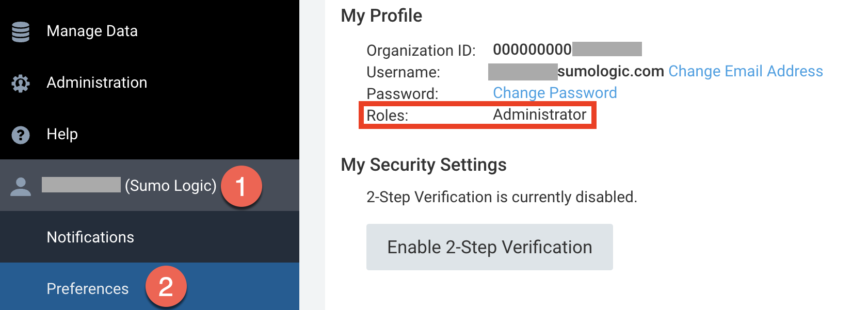
Task: Expand the (Sumo Logic) user menu
Action: (x=170, y=186)
